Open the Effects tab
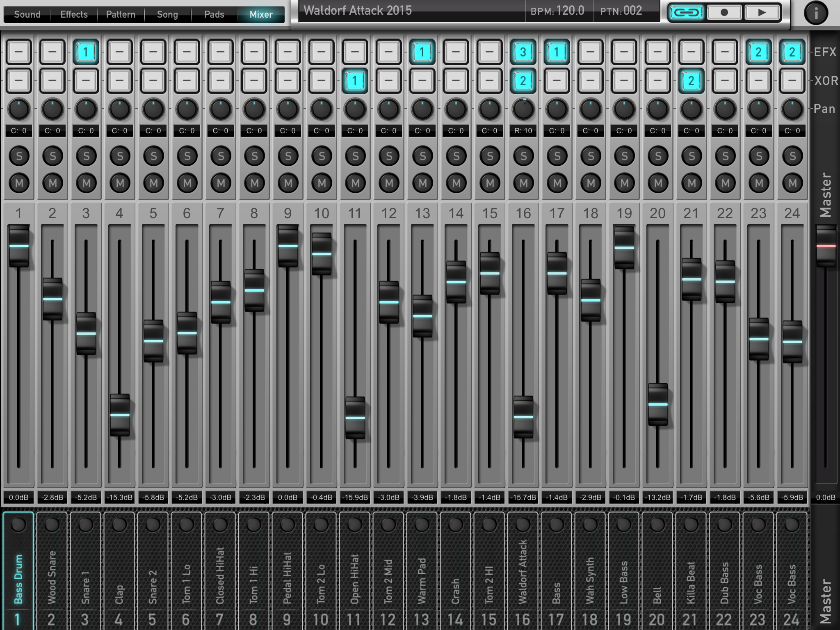 (x=73, y=14)
